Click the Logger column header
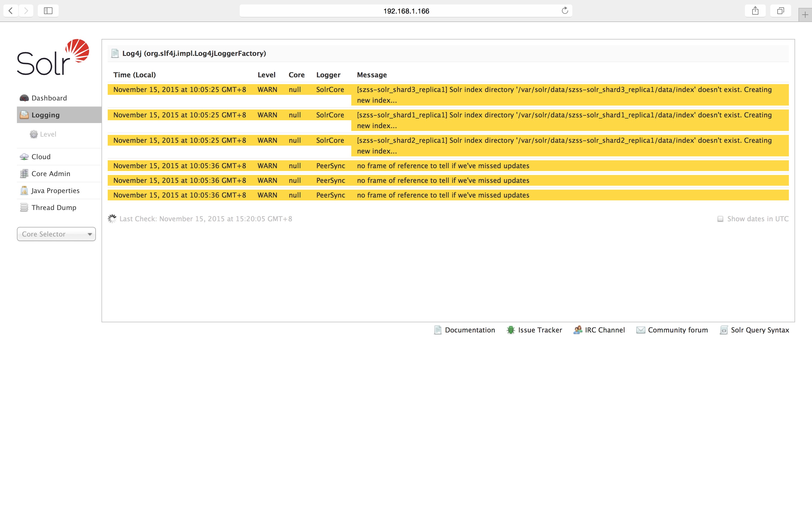This screenshot has height=508, width=812. click(328, 75)
